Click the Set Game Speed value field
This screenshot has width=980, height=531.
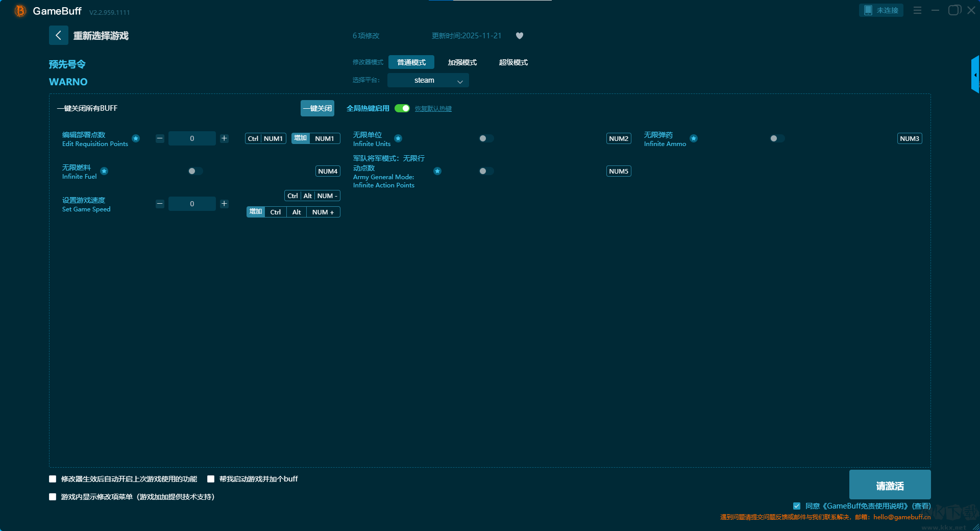(192, 204)
